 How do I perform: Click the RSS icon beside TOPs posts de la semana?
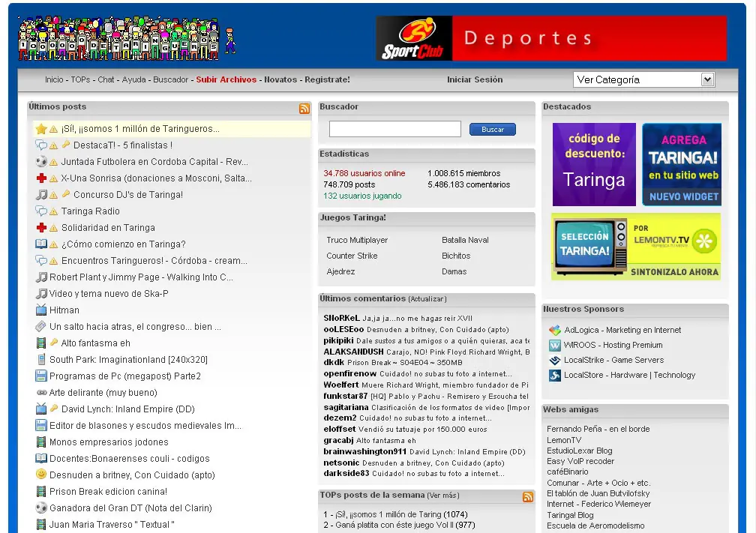click(x=528, y=497)
